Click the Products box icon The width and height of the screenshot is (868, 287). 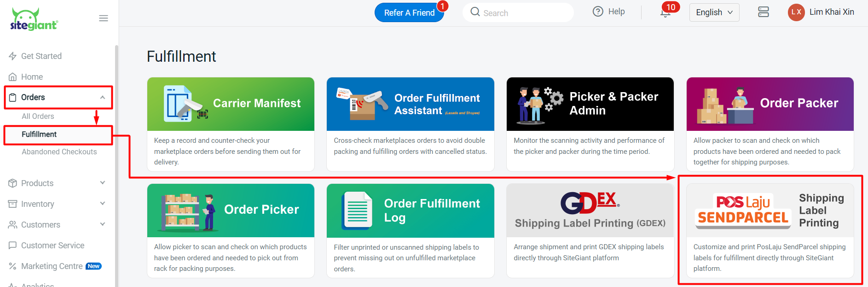pos(13,183)
